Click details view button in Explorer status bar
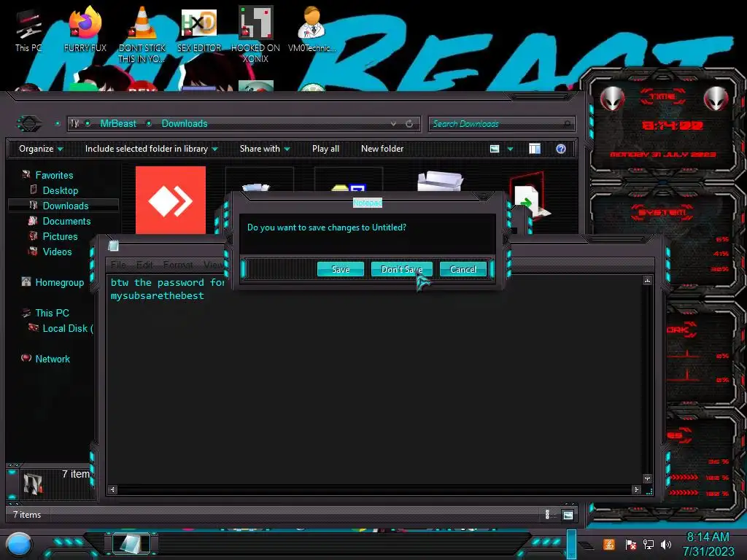Viewport: 747px width, 560px height. coord(547,515)
